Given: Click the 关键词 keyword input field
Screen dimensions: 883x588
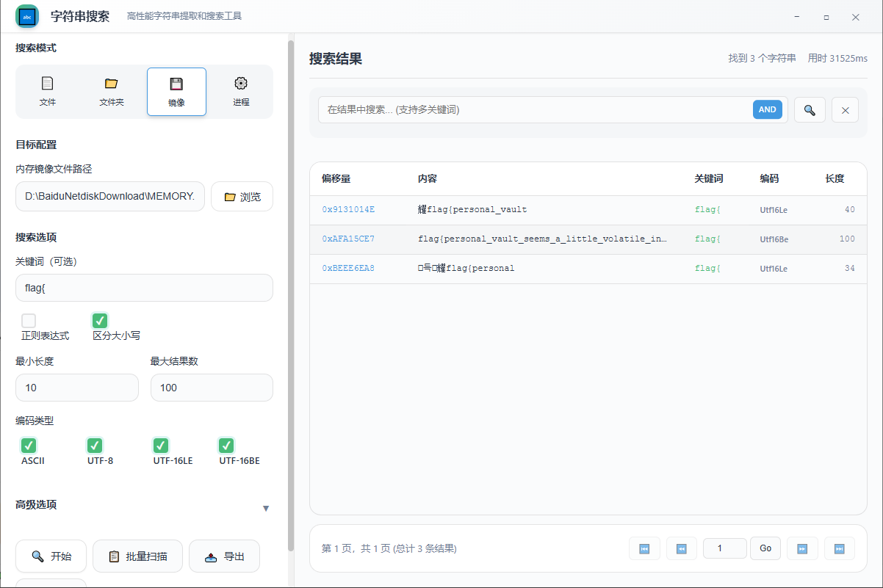Looking at the screenshot, I should tap(144, 288).
